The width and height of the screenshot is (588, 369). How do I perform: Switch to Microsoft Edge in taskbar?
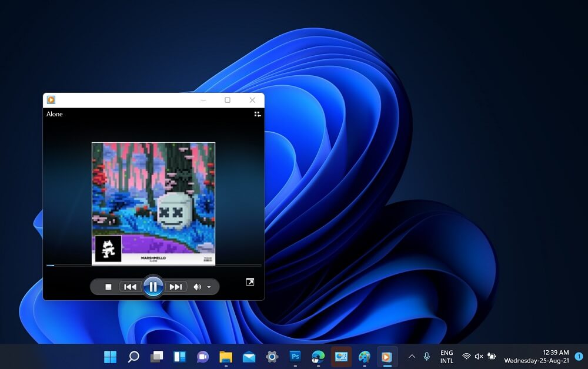318,357
